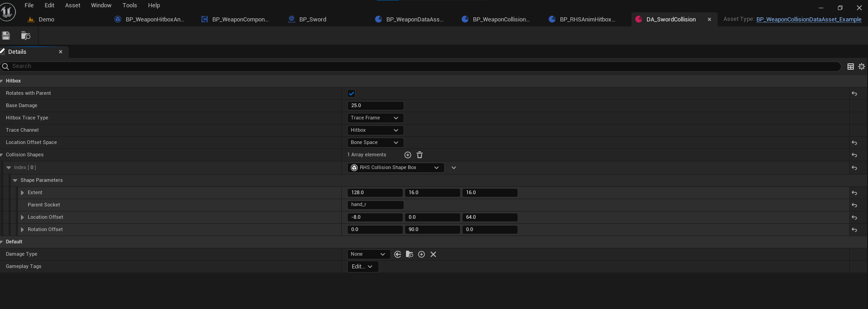Expand the Location Offset property
Viewport: 868px width, 309px height.
pyautogui.click(x=22, y=217)
